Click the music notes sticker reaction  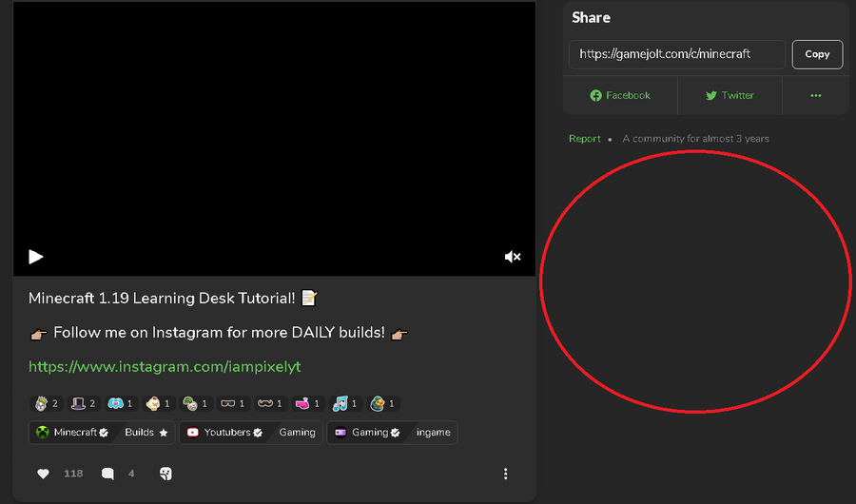[345, 403]
